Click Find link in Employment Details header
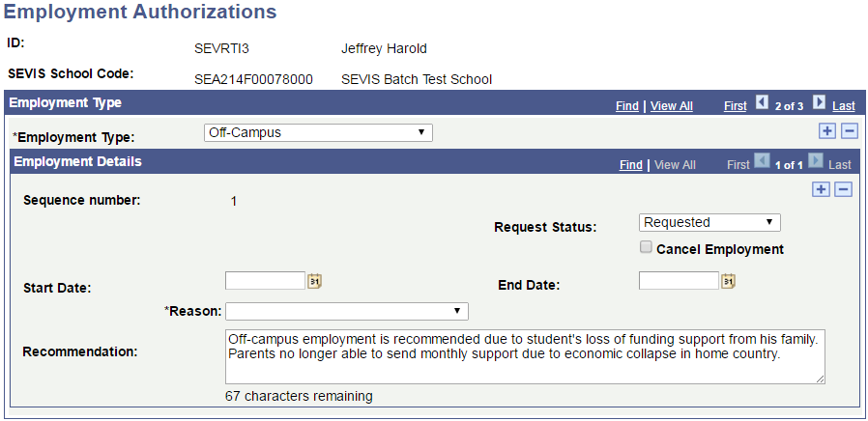This screenshot has width=868, height=421. pos(630,165)
